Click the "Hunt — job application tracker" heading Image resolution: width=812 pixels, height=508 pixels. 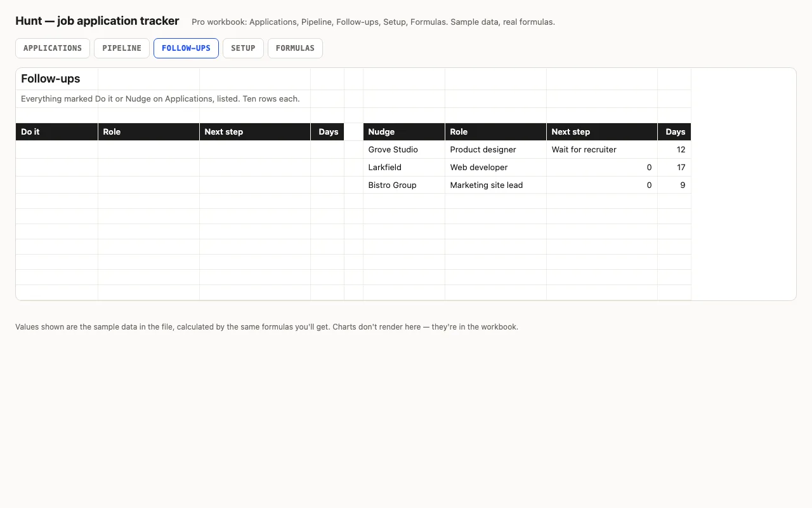(97, 21)
